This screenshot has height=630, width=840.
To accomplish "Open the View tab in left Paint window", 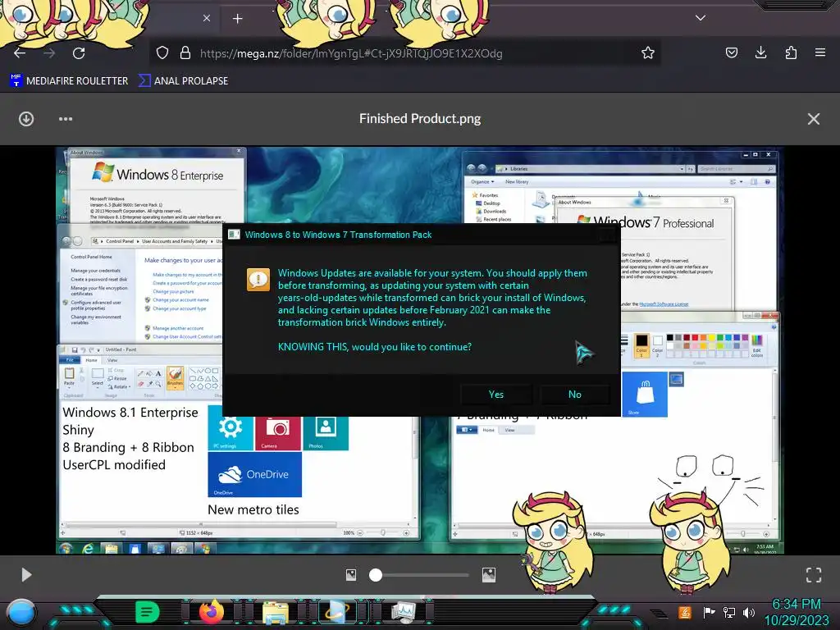I will (112, 361).
